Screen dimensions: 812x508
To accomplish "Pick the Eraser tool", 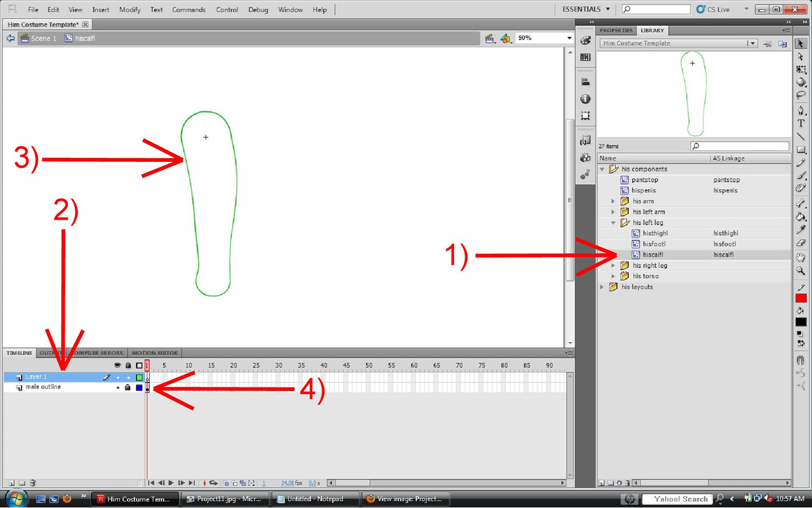I will point(801,244).
